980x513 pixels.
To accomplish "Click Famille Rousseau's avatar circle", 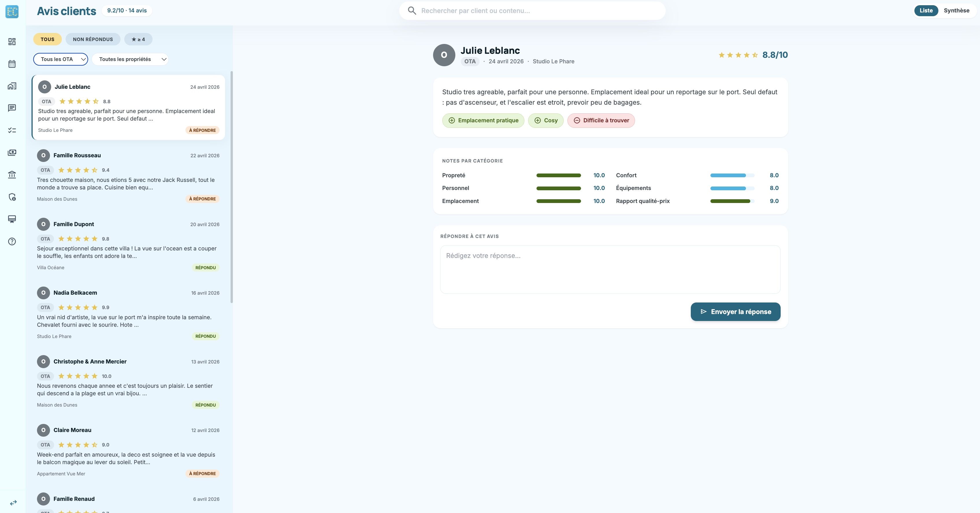I will pos(43,155).
